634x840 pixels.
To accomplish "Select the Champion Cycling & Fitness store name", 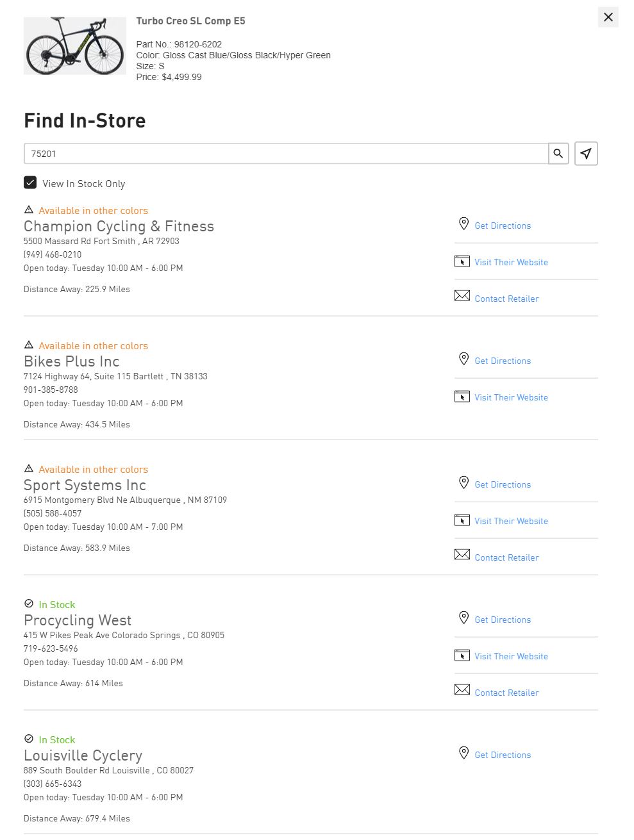I will click(119, 226).
